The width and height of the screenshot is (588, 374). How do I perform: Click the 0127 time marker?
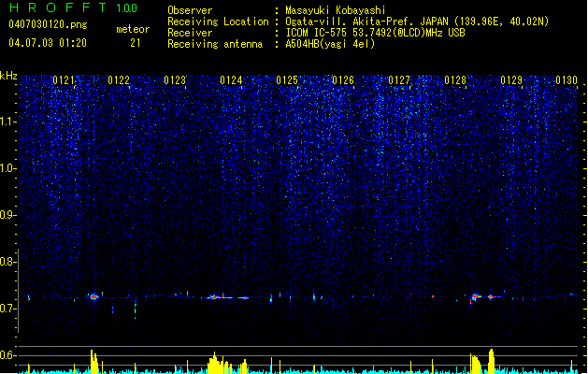click(x=399, y=80)
